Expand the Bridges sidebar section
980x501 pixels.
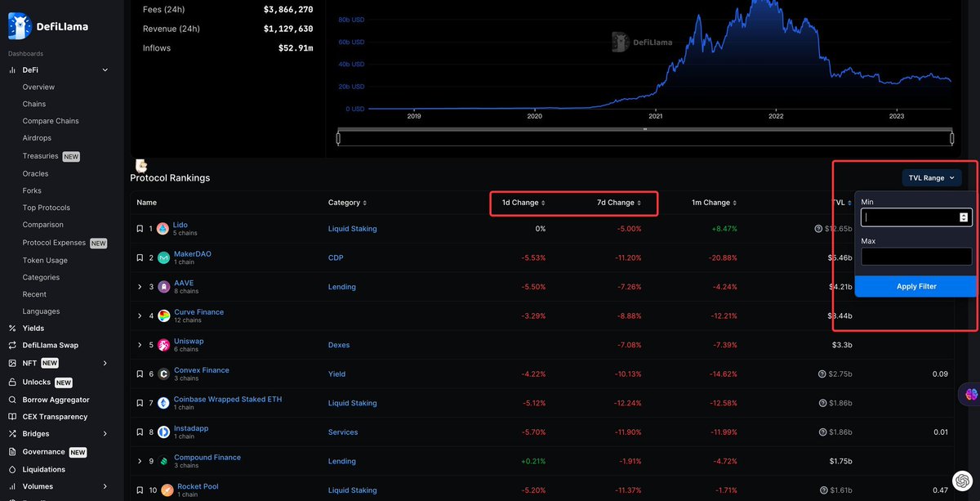[105, 434]
